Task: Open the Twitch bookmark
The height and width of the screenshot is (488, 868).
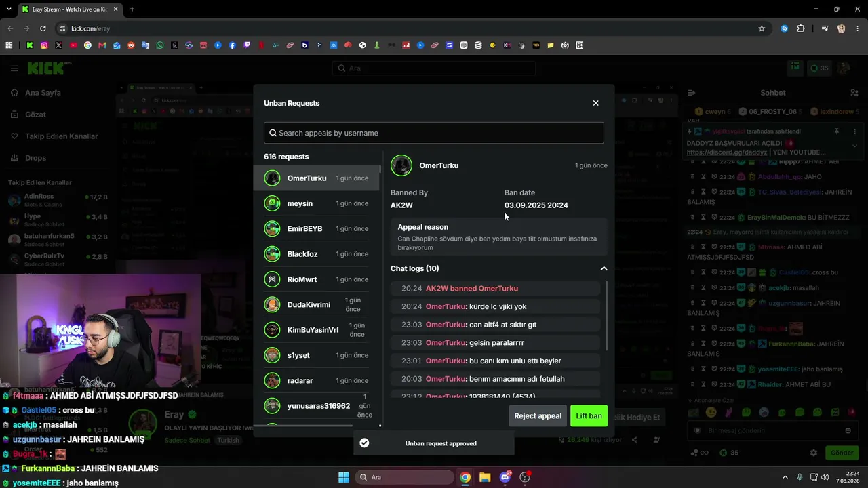Action: [x=247, y=45]
